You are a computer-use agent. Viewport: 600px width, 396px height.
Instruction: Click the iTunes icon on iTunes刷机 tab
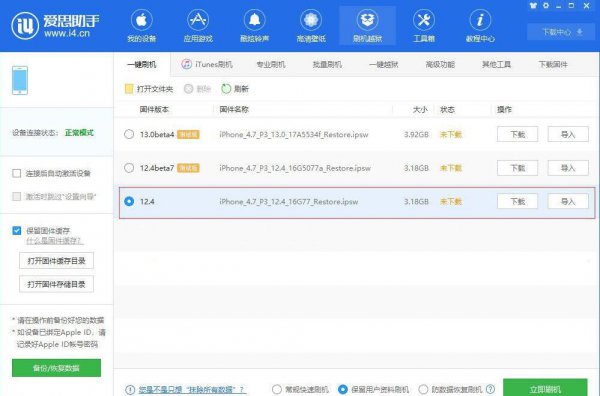187,64
